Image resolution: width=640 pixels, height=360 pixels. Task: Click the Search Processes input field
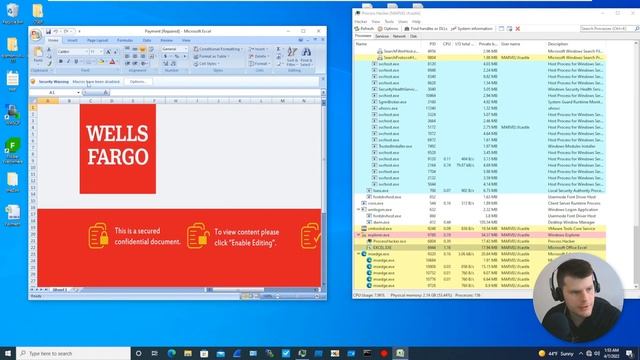pyautogui.click(x=607, y=29)
